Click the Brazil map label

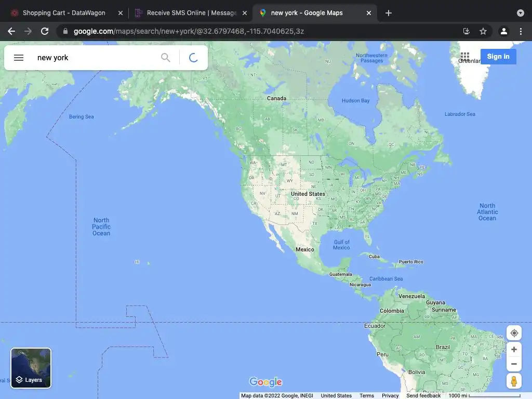(x=443, y=347)
